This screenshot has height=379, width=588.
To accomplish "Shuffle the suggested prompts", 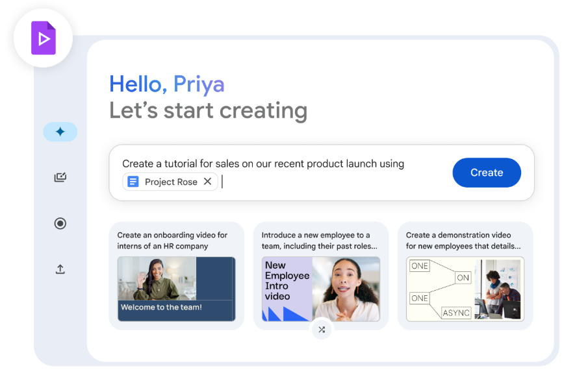I will pos(321,330).
